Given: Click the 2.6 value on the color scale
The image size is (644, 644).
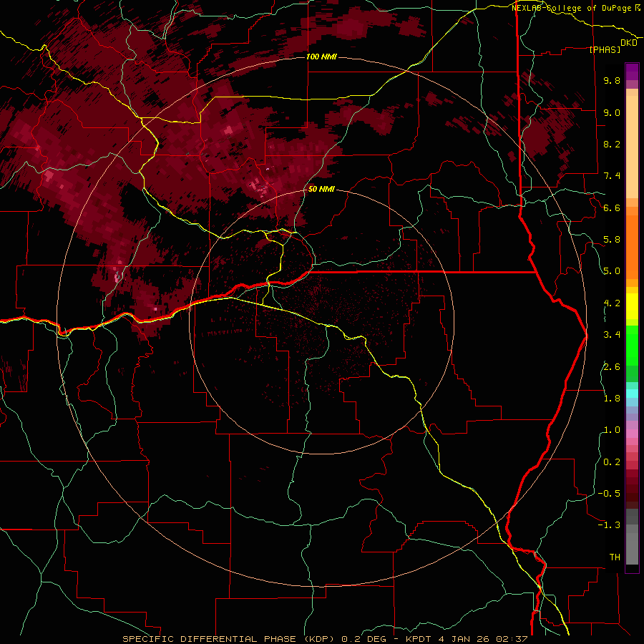Looking at the screenshot, I should click(x=612, y=366).
